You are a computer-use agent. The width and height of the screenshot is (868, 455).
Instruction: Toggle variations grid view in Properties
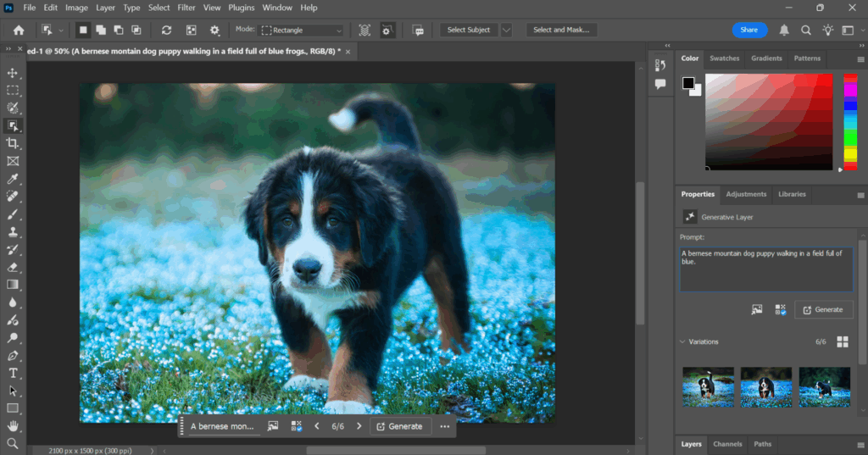click(x=843, y=341)
